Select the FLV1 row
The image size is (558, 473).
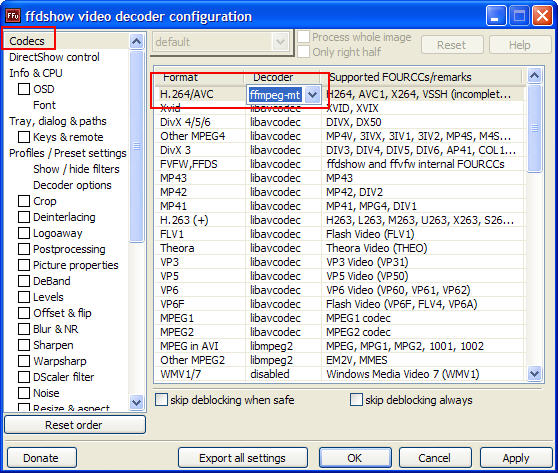[x=340, y=234]
